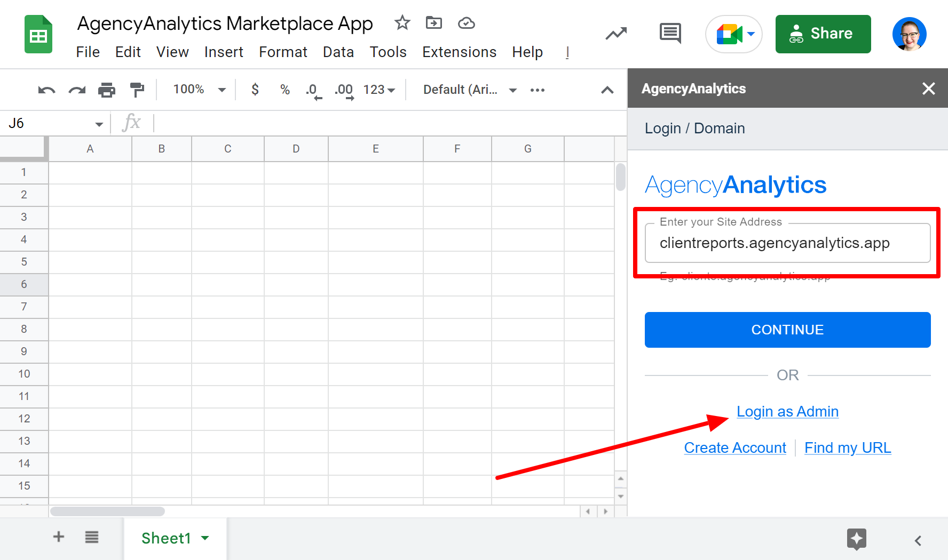Select row 12 header
Viewport: 948px width, 560px height.
[x=24, y=419]
